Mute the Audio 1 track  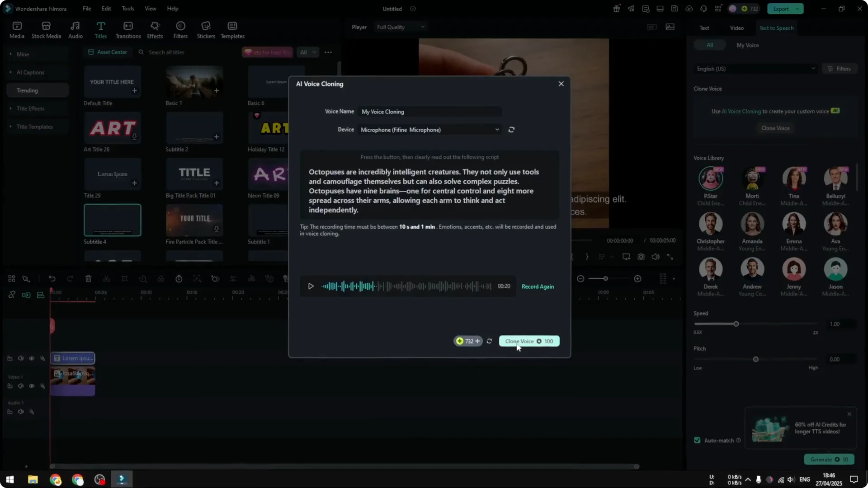21,412
